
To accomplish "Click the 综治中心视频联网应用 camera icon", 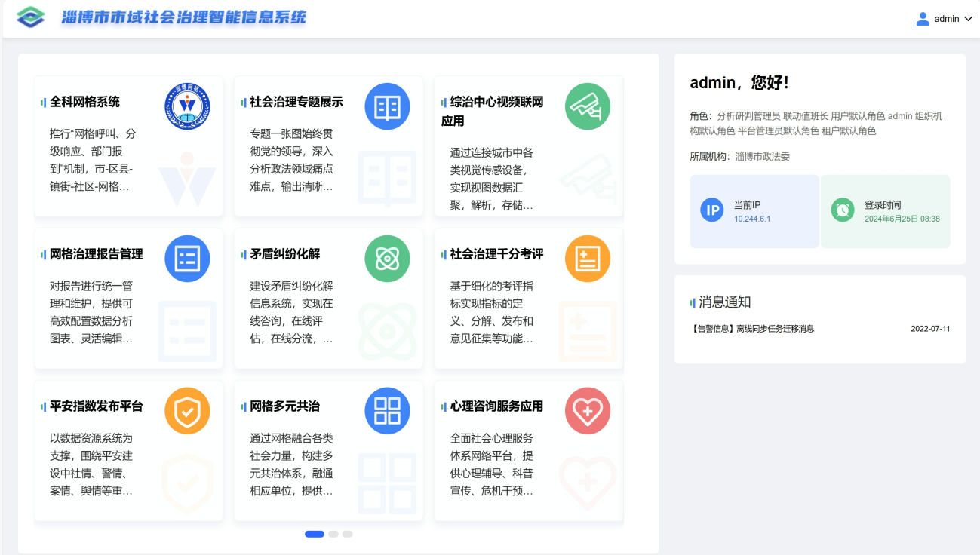I will pyautogui.click(x=587, y=106).
